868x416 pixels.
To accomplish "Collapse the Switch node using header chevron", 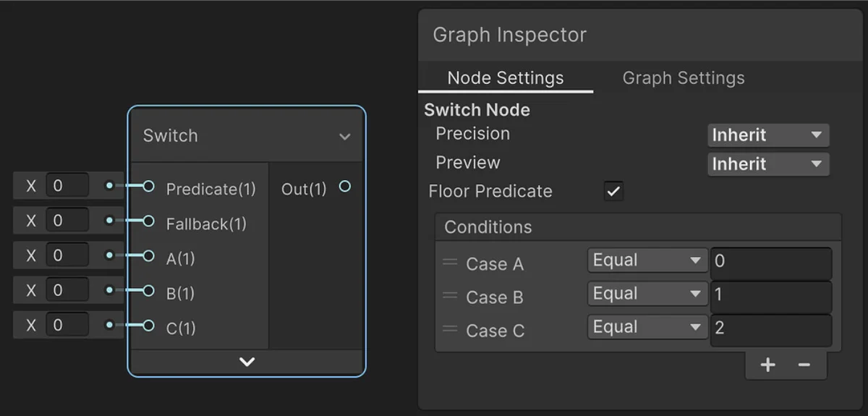I will pos(345,137).
